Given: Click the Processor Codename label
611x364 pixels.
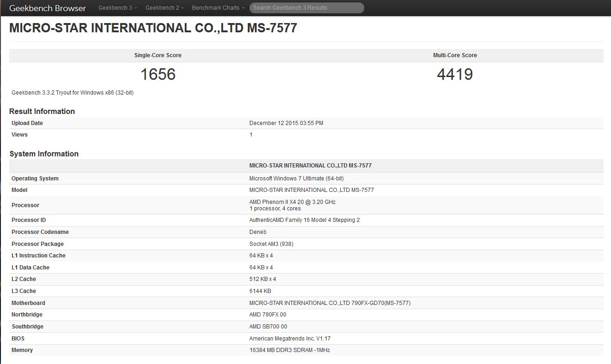Looking at the screenshot, I should 40,232.
